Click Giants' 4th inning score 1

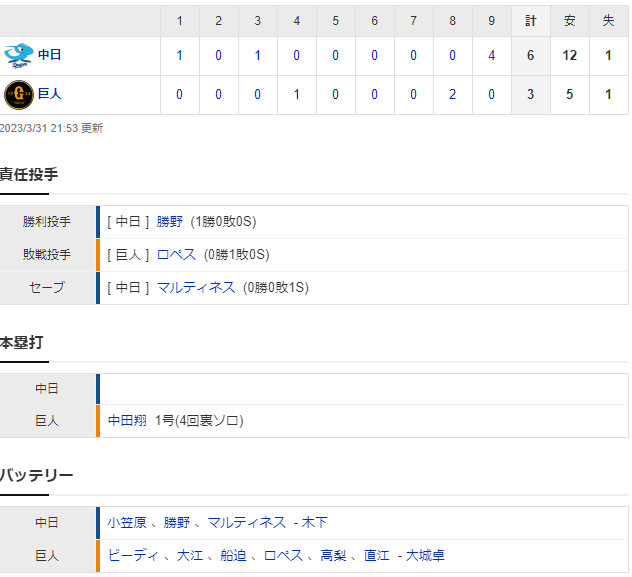[297, 95]
